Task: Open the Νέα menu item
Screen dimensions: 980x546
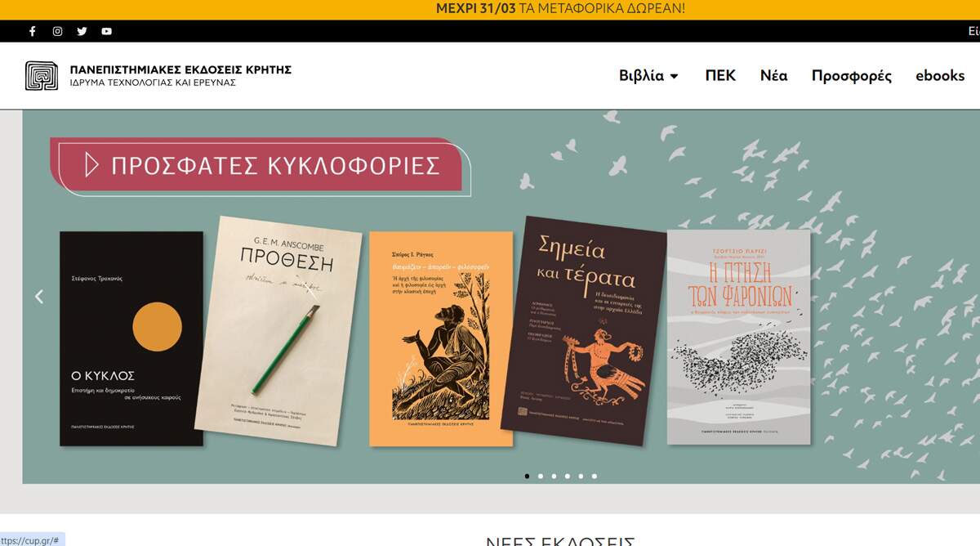Action: (x=773, y=75)
